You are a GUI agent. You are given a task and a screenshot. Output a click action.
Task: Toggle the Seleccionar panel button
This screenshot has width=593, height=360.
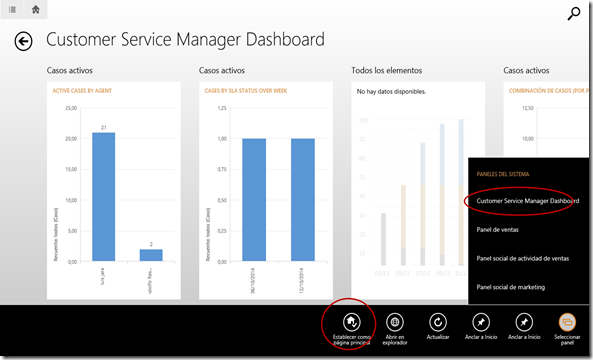click(567, 322)
